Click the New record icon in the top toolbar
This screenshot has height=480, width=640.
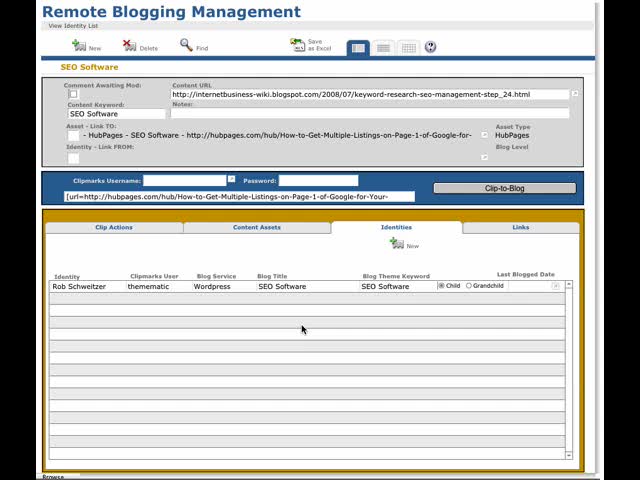(79, 45)
